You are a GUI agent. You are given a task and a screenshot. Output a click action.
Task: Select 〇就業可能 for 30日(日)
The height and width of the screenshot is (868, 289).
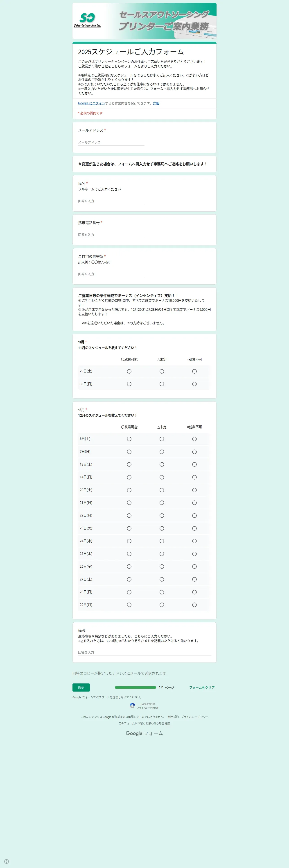[x=129, y=384]
